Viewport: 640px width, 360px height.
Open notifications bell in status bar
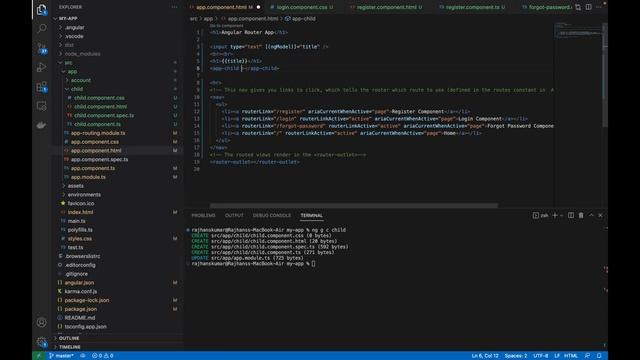(599, 356)
